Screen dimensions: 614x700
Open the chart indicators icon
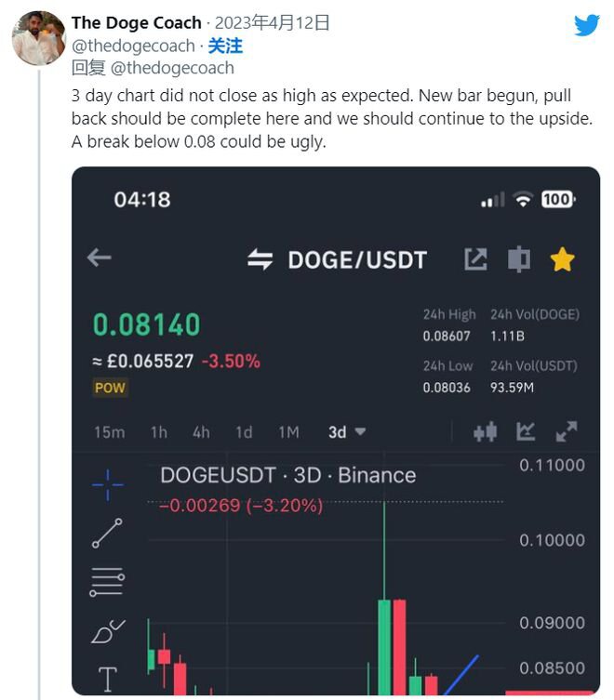click(x=526, y=431)
